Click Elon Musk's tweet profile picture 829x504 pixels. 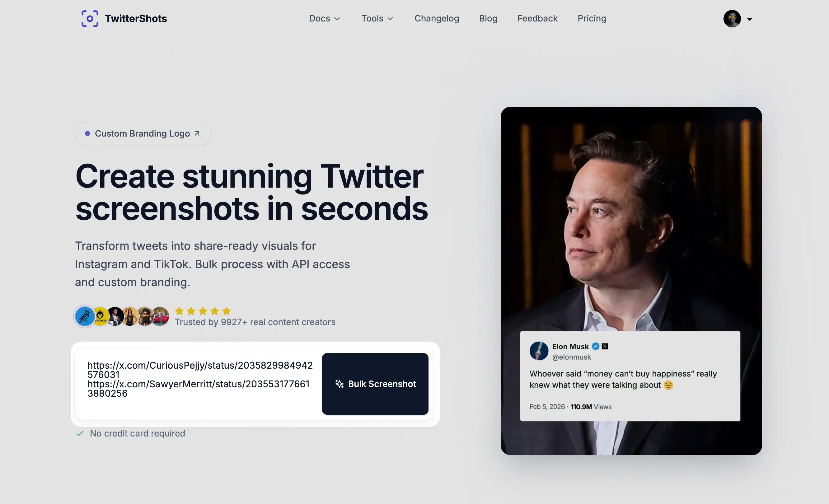pyautogui.click(x=539, y=351)
